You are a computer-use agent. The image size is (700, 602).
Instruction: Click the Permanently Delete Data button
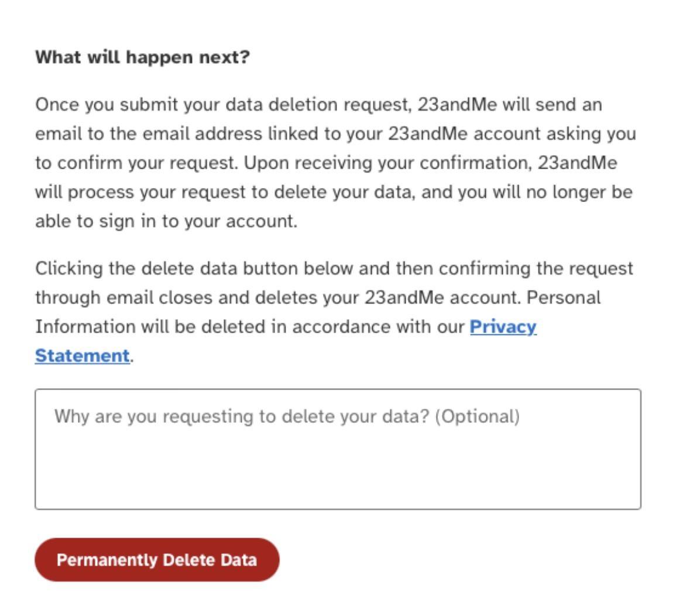coord(157,560)
